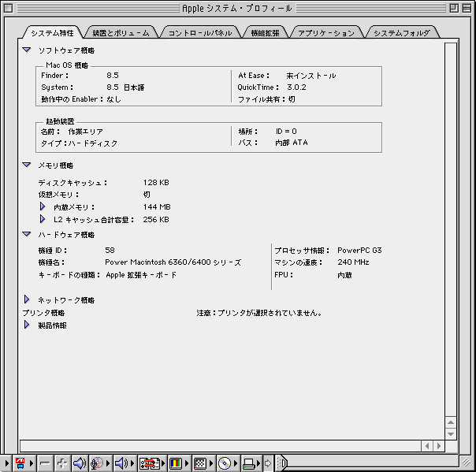476x472 pixels.
Task: Click the zoom box in the title bar
Action: point(454,8)
